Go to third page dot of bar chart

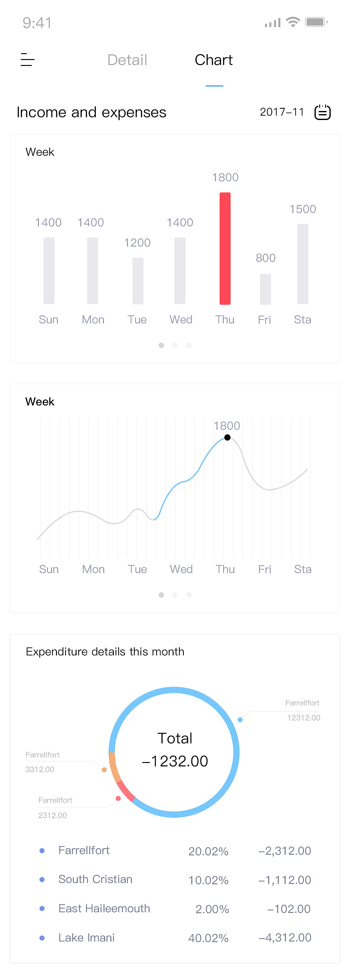(189, 345)
